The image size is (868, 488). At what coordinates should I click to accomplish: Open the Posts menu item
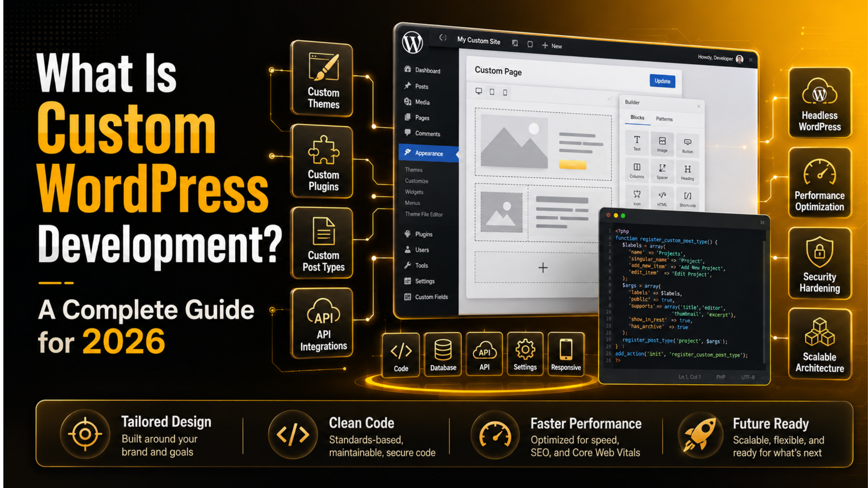coord(416,86)
